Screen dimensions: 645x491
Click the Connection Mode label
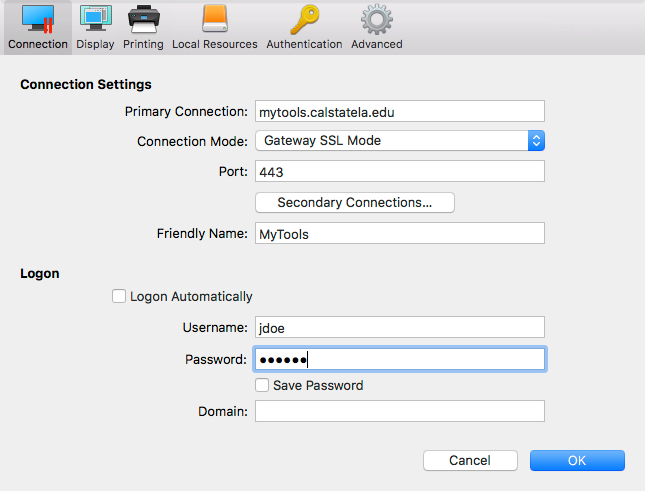(x=193, y=141)
